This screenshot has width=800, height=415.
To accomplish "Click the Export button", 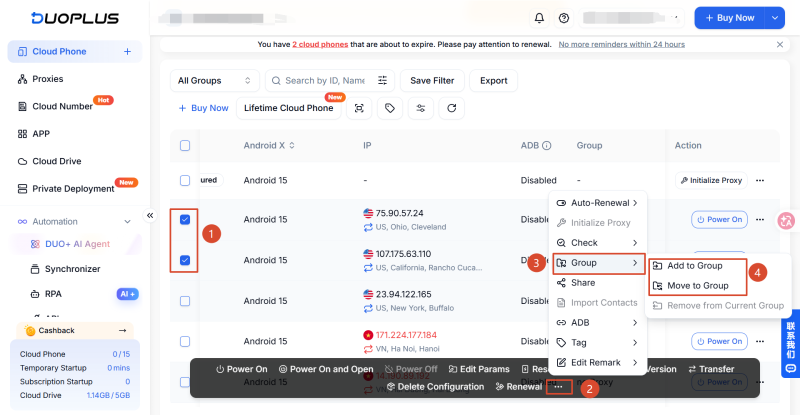I will 493,81.
